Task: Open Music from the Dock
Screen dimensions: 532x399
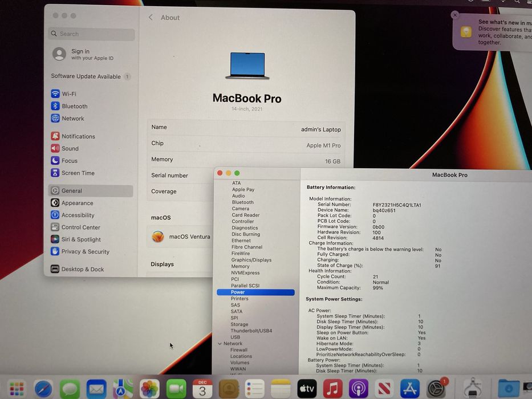Action: pos(332,389)
